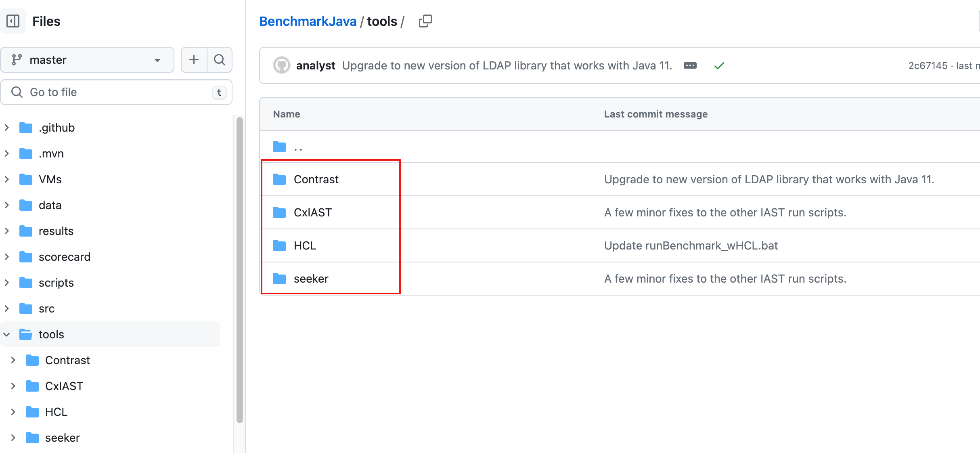Expand commit message ellipsis icon
Viewport: 980px width, 453px height.
click(690, 65)
